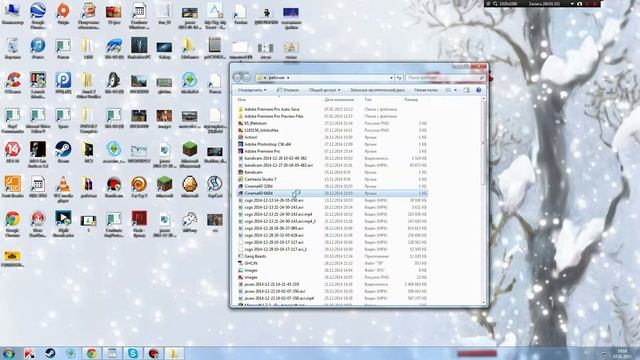
Task: Select the Bandicam shortcut row
Action: click(x=332, y=172)
